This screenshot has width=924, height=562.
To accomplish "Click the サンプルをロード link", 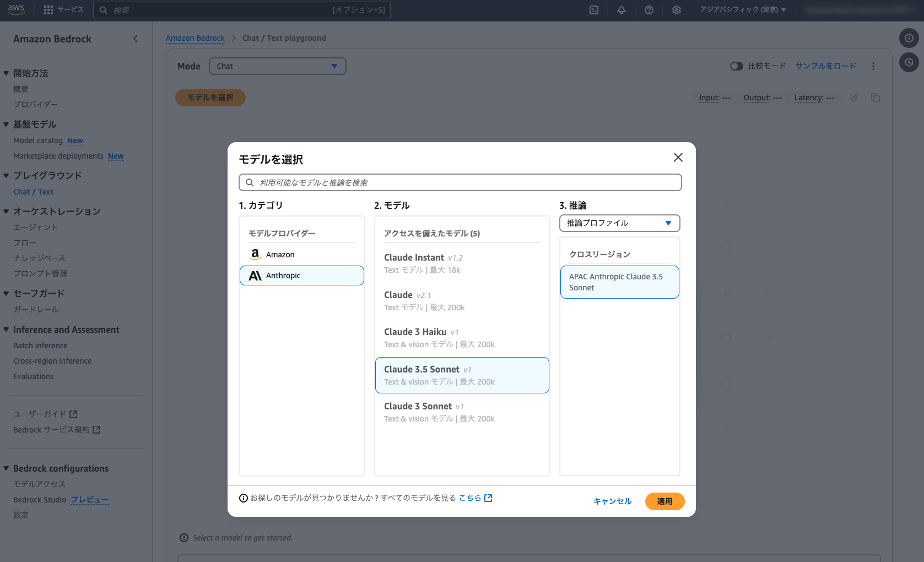I will 826,66.
